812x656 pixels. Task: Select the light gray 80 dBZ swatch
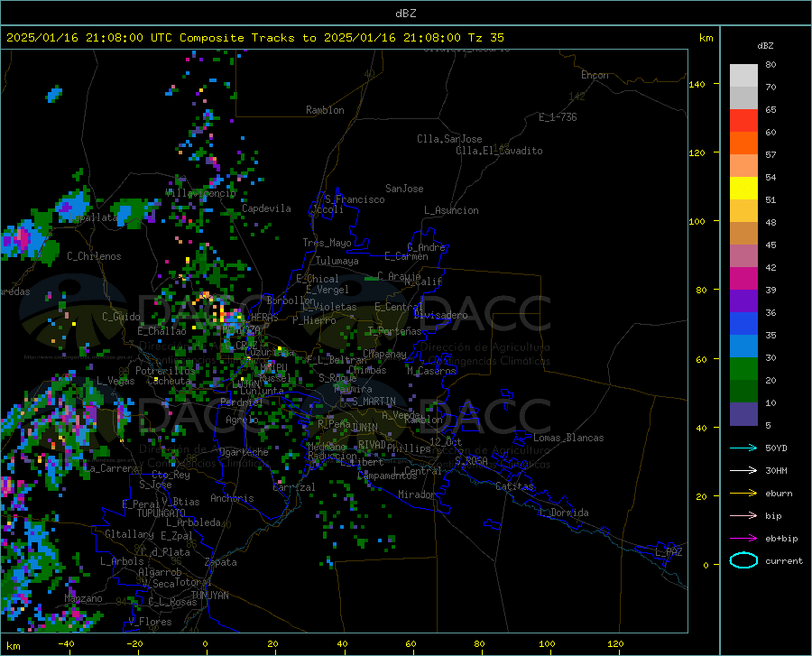click(743, 76)
